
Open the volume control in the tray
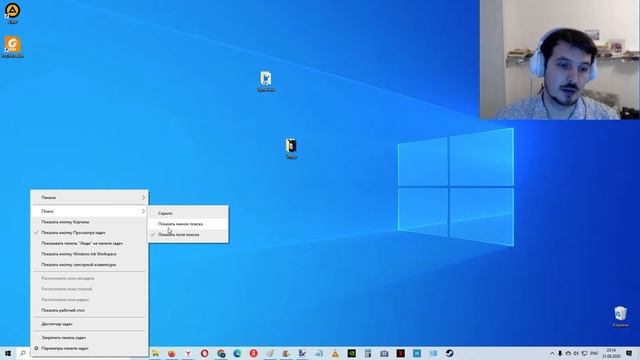point(576,353)
